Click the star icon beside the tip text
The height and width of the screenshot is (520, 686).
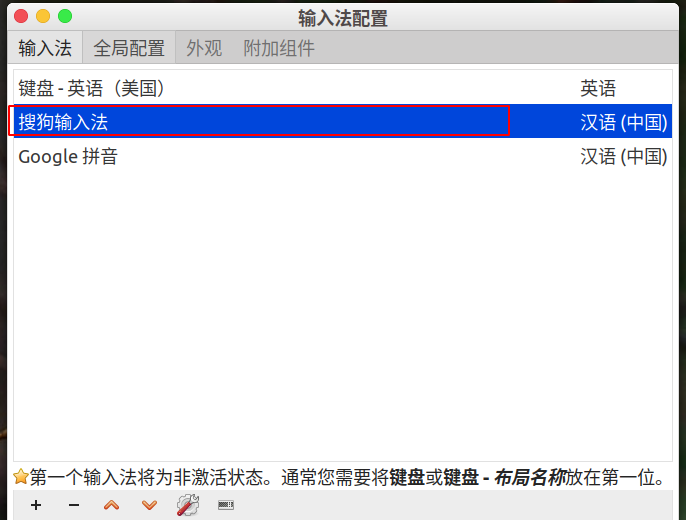pyautogui.click(x=21, y=477)
